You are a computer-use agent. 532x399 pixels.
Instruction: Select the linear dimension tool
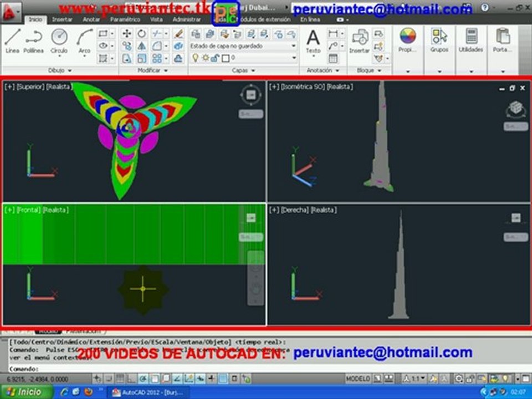333,33
